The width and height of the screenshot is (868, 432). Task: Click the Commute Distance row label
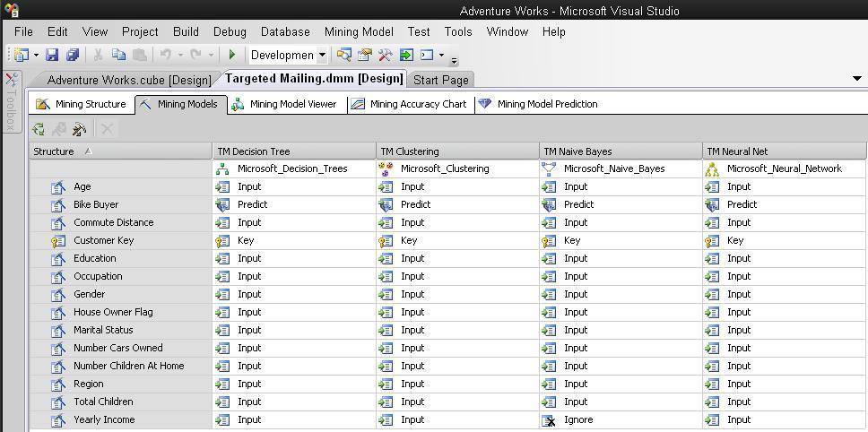pyautogui.click(x=114, y=222)
